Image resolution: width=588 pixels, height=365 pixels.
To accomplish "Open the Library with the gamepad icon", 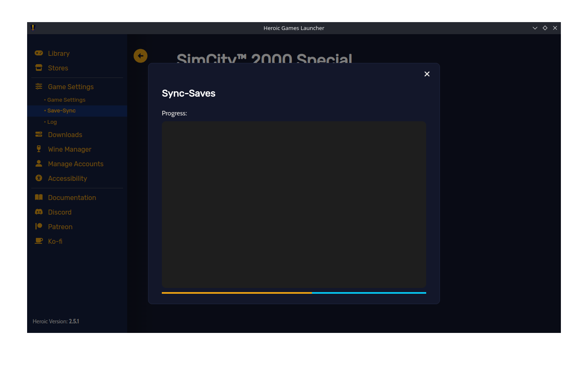I will tap(39, 53).
